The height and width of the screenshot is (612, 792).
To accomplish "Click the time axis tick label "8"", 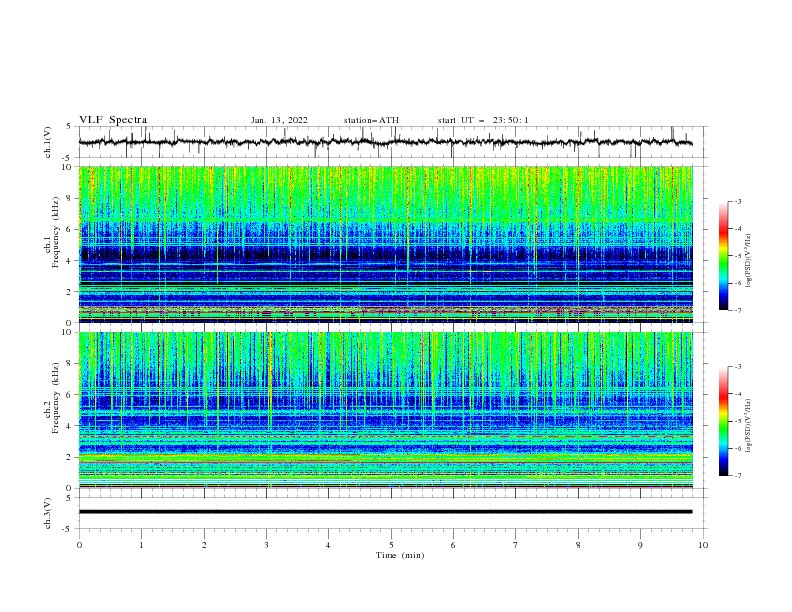I will coord(578,545).
